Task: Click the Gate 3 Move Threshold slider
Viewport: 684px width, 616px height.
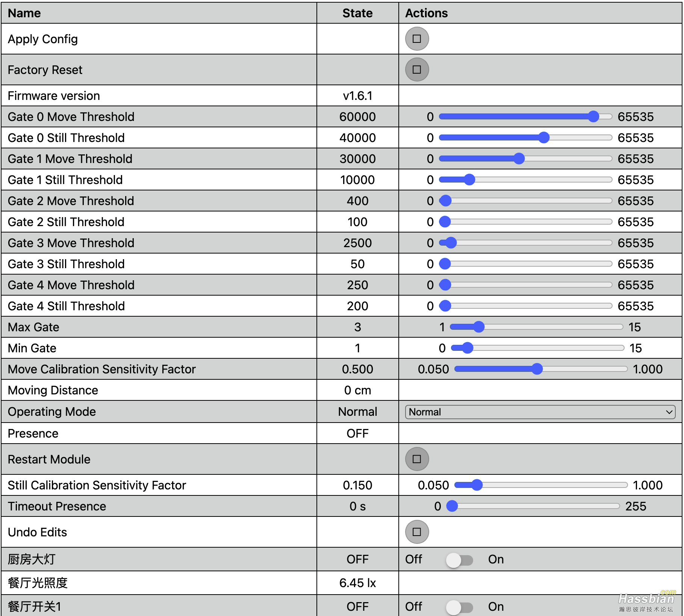Action: [x=525, y=243]
